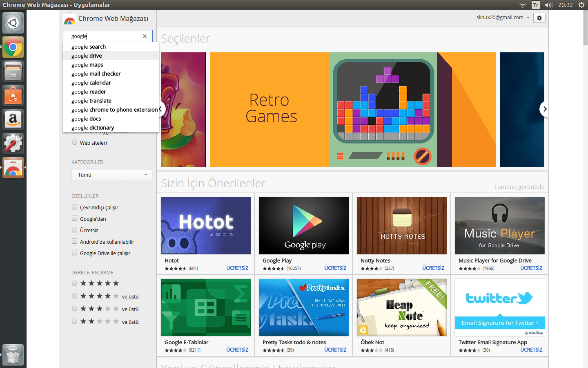Open the store settings gear button

pyautogui.click(x=539, y=18)
